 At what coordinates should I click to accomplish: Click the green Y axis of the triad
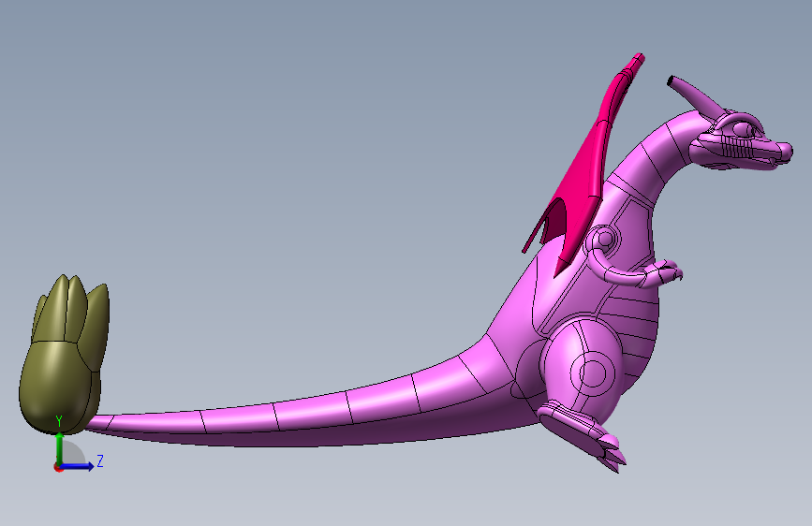click(59, 448)
